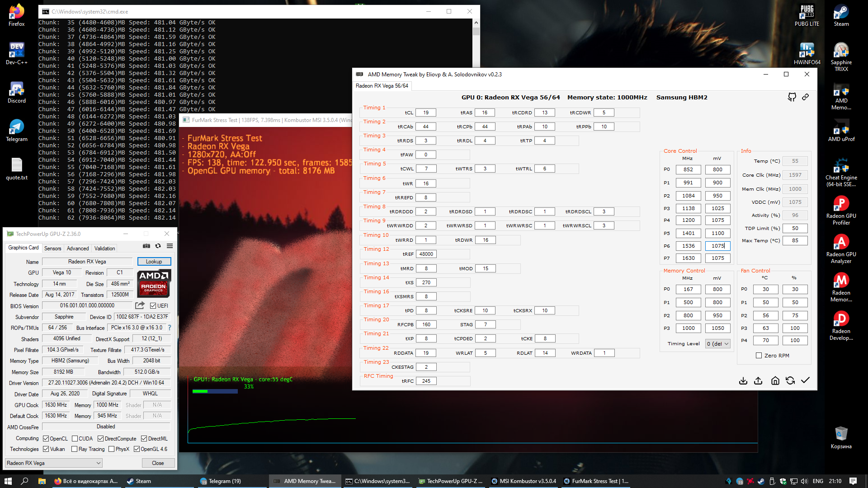Viewport: 868px width, 488px height.
Task: Enable the Zero RPM checkbox
Action: [x=759, y=356]
